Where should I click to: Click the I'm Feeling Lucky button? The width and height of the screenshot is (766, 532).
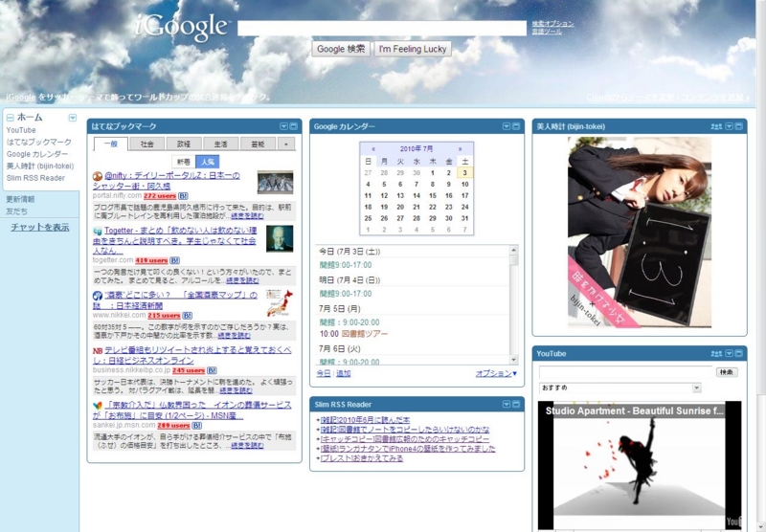413,49
